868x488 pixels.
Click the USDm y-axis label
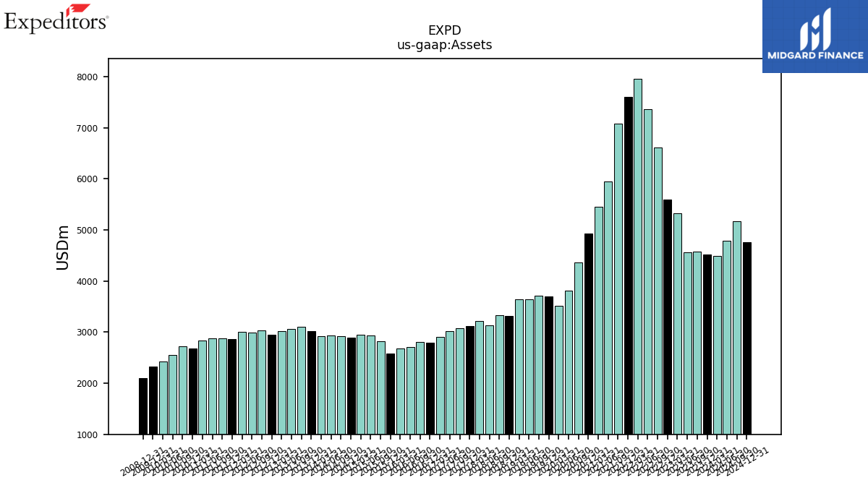[63, 247]
